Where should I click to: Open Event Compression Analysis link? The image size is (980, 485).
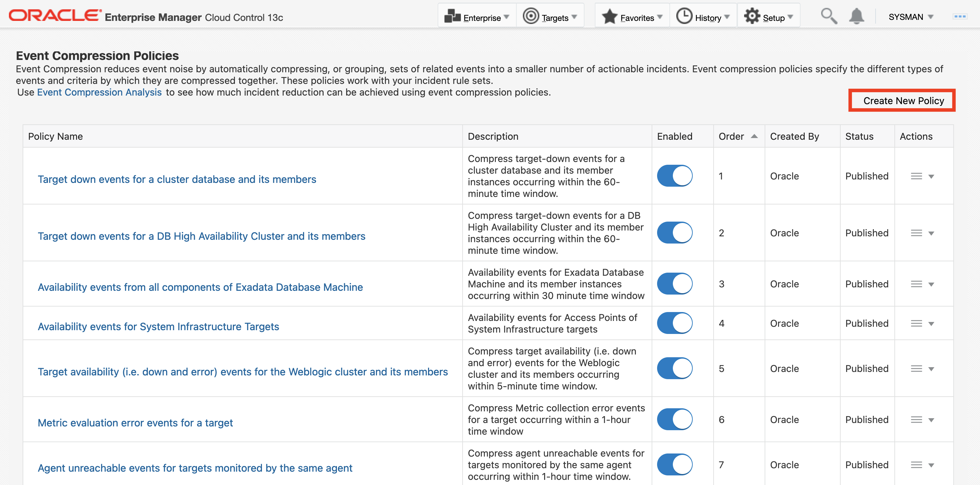[x=99, y=92]
